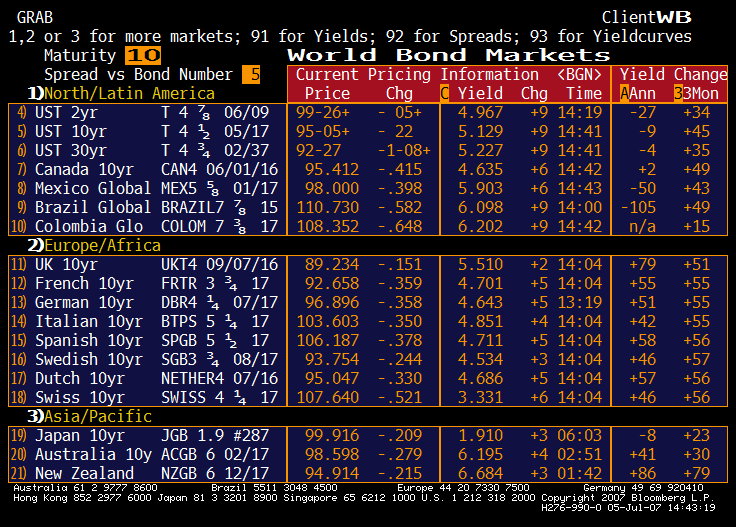Screen dimensions: 736x527
Task: Select row 7) Canada 10yr
Action: [368, 169]
